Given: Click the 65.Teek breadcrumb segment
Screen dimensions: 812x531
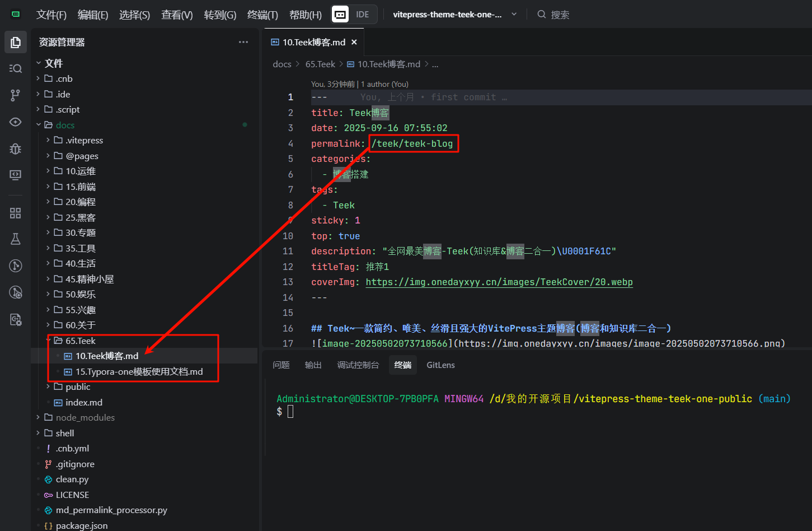Looking at the screenshot, I should (320, 64).
